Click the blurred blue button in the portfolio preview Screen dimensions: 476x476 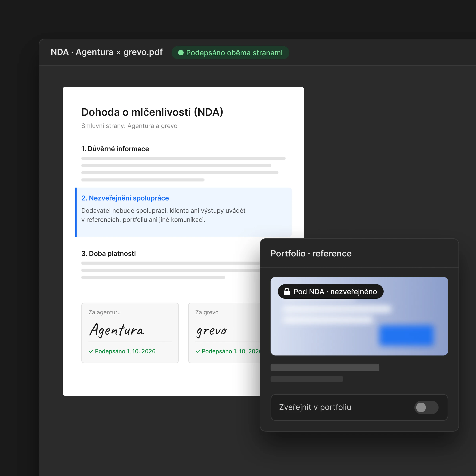(407, 335)
